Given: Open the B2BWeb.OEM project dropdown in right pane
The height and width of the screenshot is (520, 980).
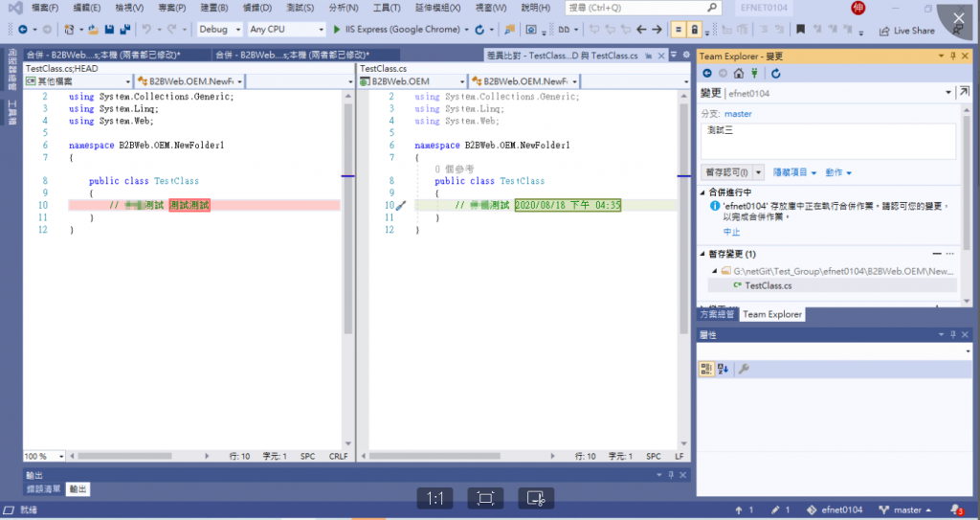Looking at the screenshot, I should (412, 81).
